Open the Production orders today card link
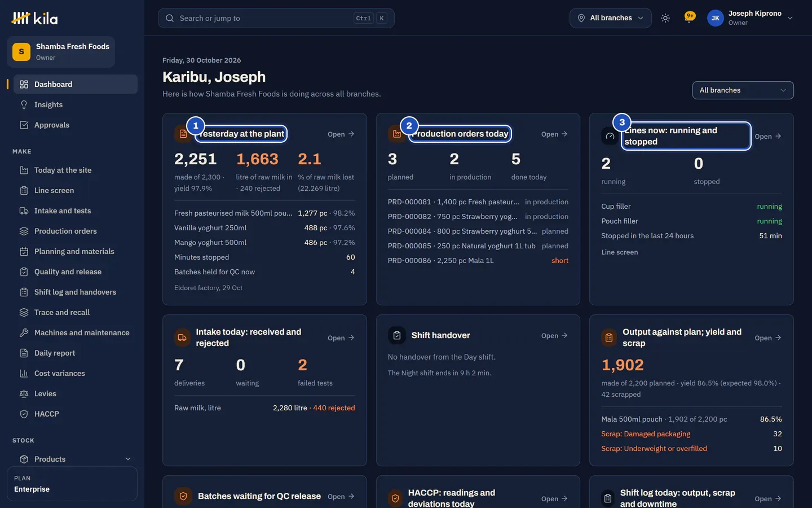 pos(554,134)
